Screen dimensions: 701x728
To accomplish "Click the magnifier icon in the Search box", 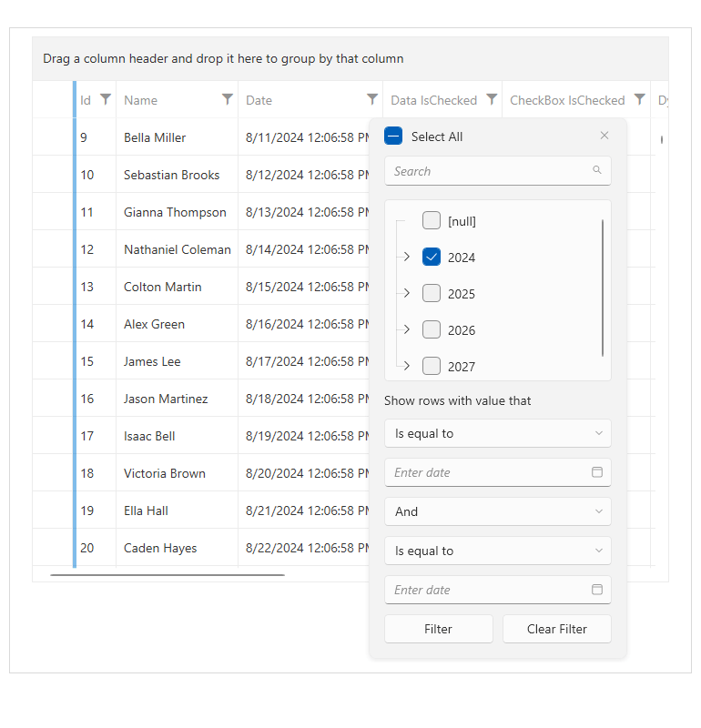I will (597, 171).
